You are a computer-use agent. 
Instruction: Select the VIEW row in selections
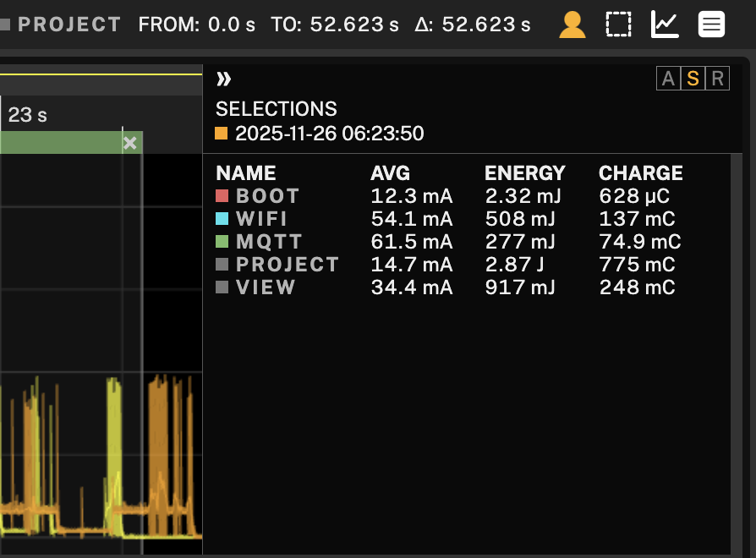point(266,287)
